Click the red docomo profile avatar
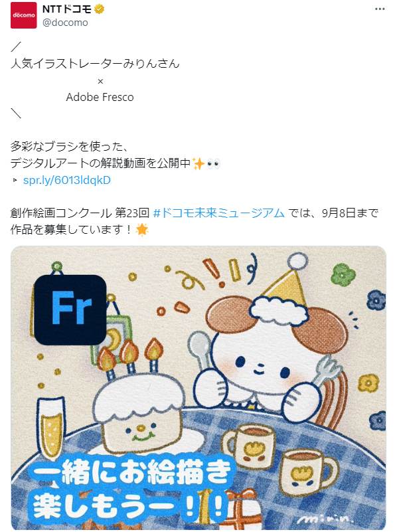The image size is (395, 532). point(23,15)
